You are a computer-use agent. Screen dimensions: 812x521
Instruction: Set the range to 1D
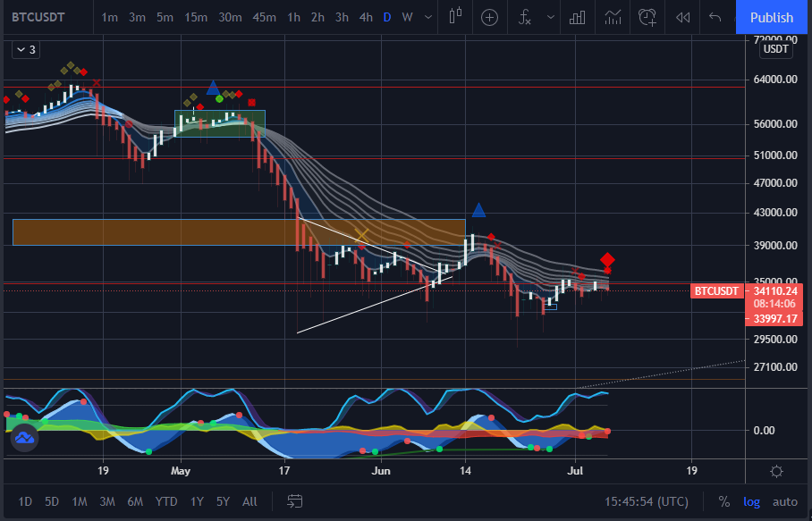pos(25,501)
